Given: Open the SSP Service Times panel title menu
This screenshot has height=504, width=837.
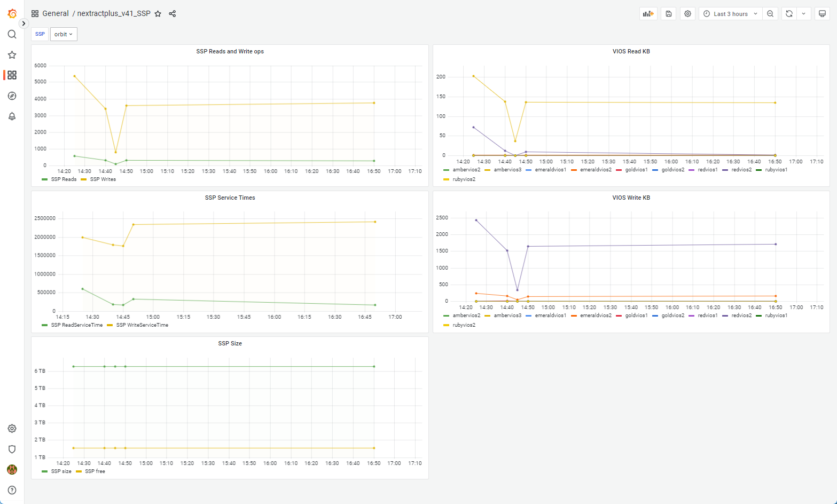Looking at the screenshot, I should pyautogui.click(x=230, y=198).
